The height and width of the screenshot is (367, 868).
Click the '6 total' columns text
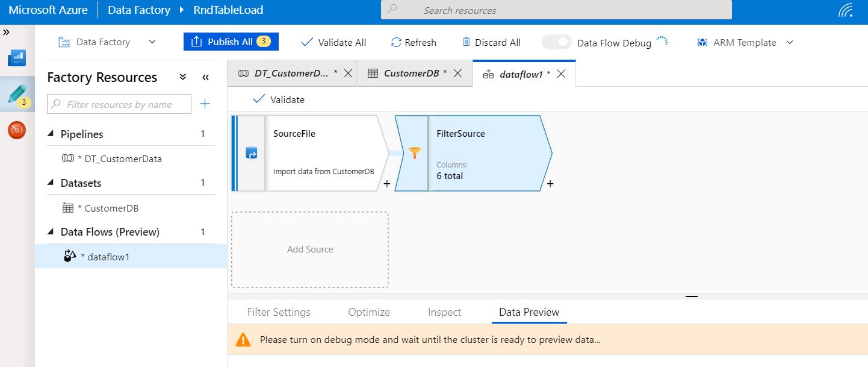click(450, 176)
